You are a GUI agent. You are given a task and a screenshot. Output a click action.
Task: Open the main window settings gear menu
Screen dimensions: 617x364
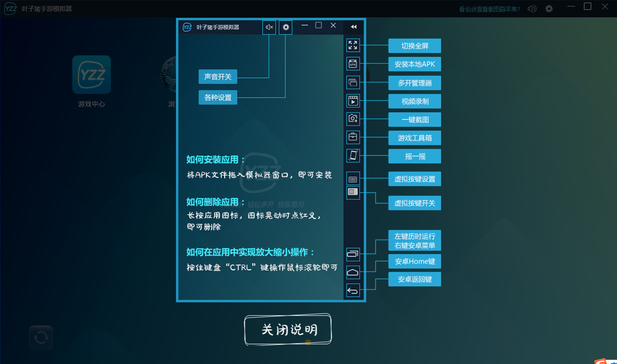point(549,8)
